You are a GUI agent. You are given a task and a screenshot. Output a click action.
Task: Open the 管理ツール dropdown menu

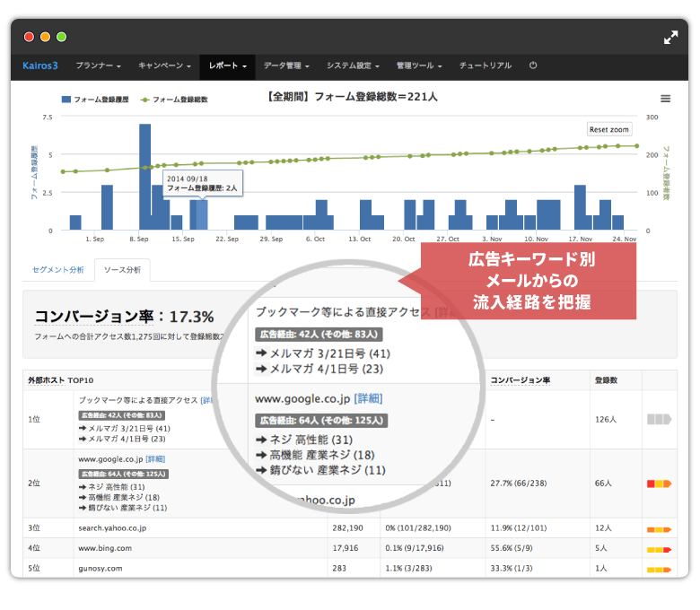coord(419,65)
